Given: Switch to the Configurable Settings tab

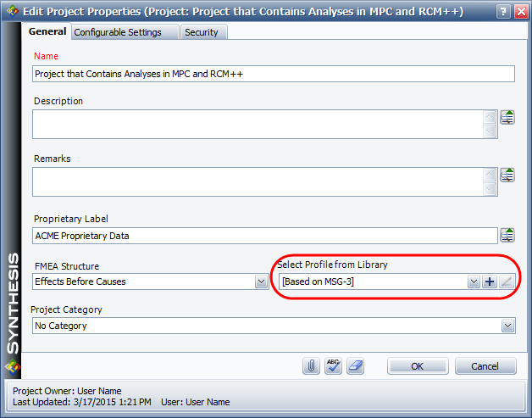Looking at the screenshot, I should click(124, 32).
